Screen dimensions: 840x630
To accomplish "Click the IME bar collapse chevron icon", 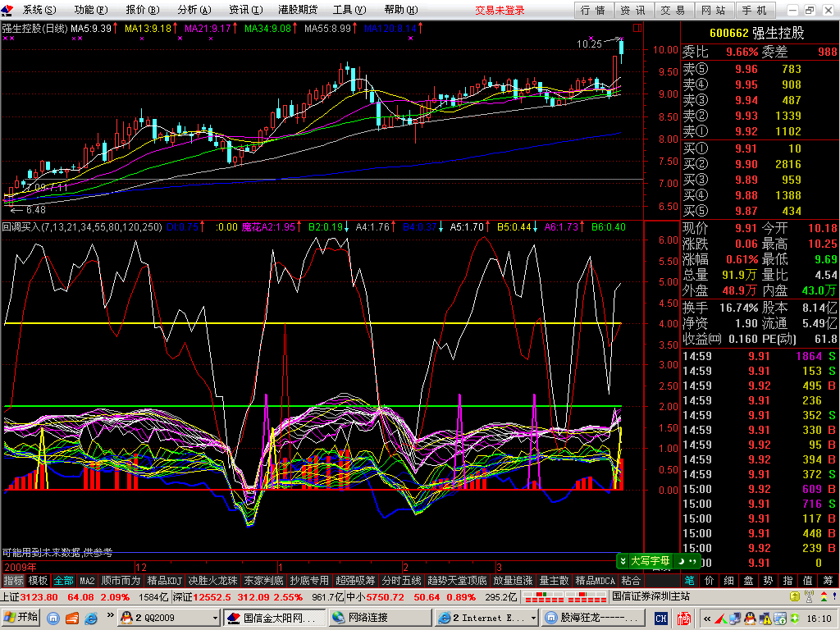I will (x=623, y=561).
